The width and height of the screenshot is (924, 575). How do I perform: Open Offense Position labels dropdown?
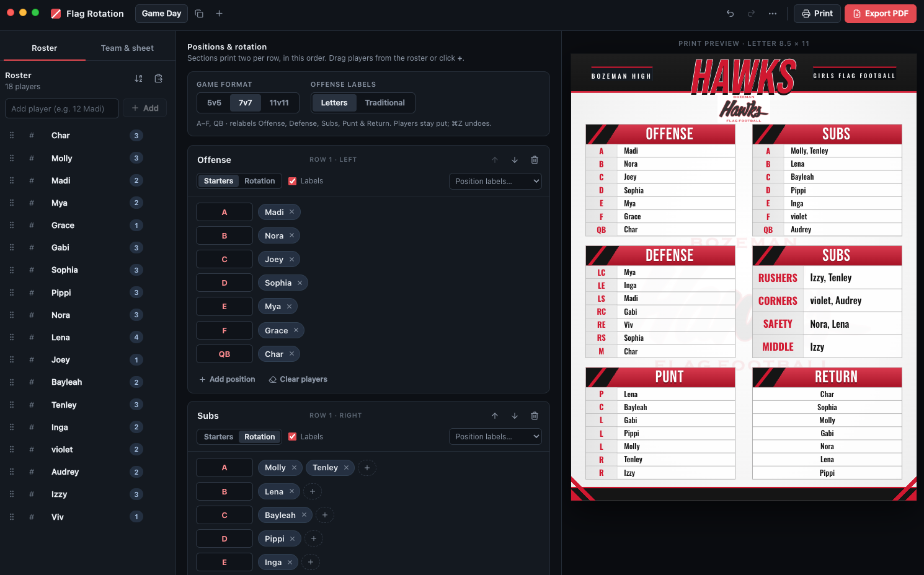[495, 182]
